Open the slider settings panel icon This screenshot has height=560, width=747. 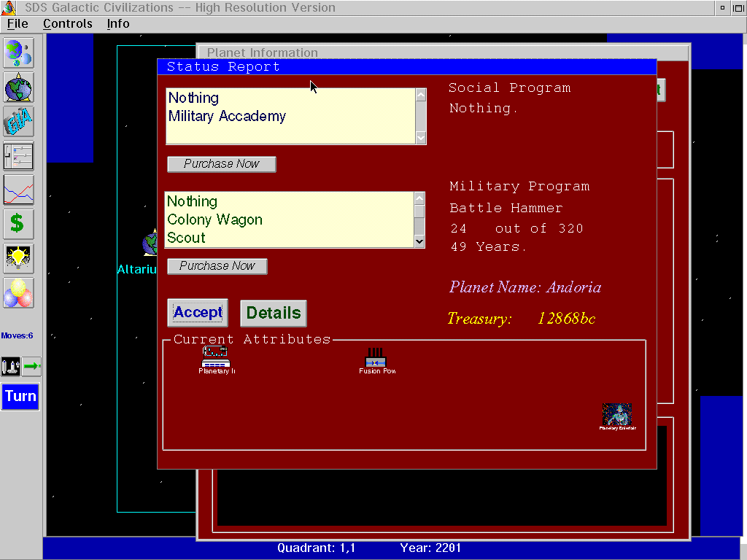click(x=18, y=156)
